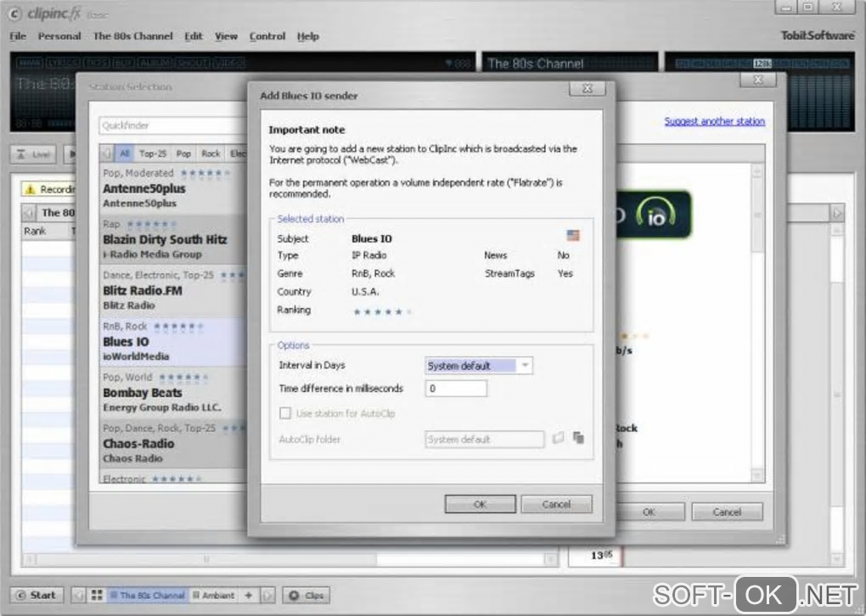Viewport: 866px width, 616px height.
Task: Click the AutoClip folder browse icon
Action: tap(559, 439)
